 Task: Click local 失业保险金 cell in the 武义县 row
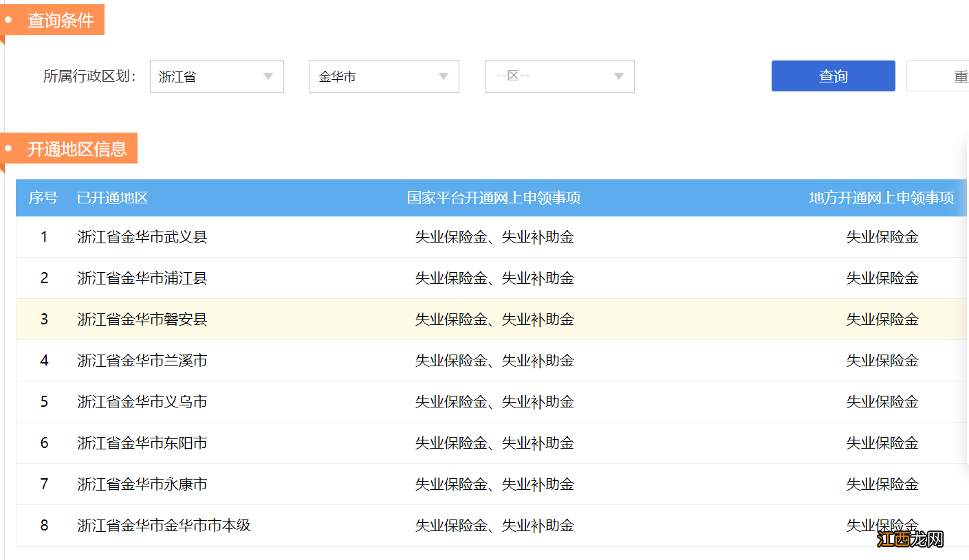click(882, 237)
